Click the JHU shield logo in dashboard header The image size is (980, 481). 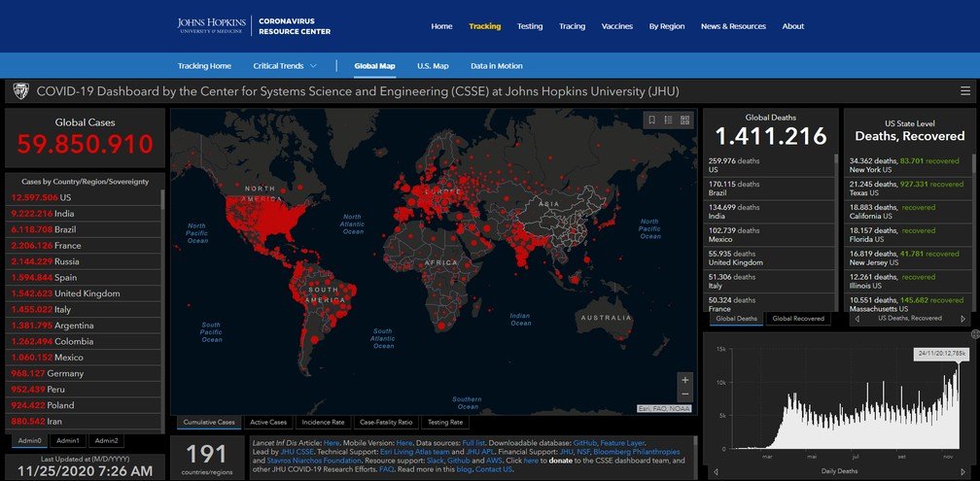(20, 91)
